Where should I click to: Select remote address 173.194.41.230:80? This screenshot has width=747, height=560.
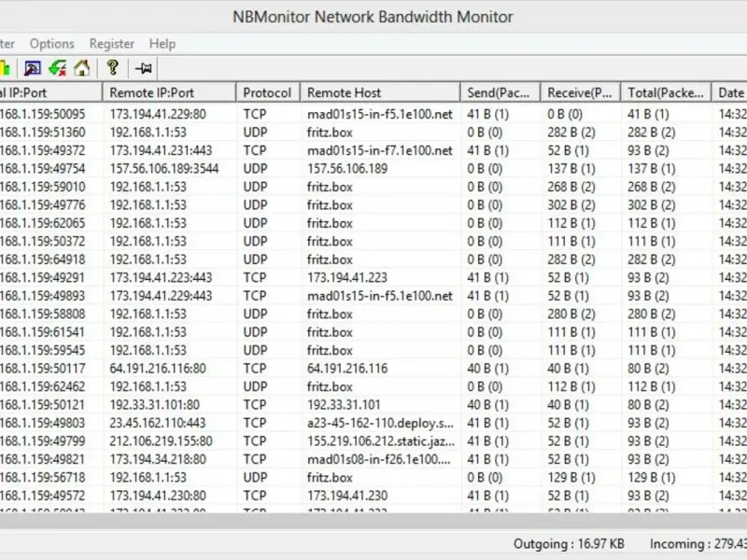point(158,496)
